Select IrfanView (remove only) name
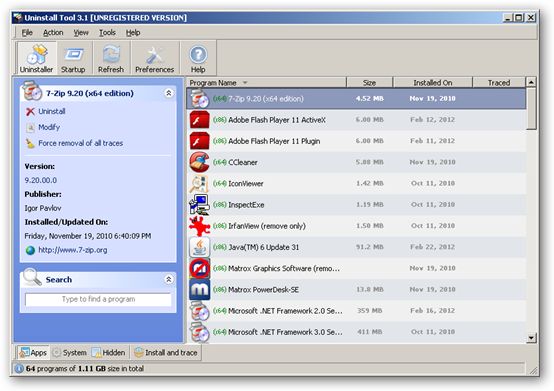The image size is (554, 391). pyautogui.click(x=267, y=226)
